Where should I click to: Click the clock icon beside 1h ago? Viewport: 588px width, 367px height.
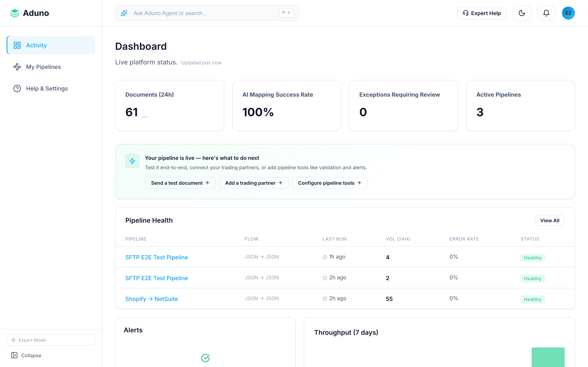coord(325,257)
